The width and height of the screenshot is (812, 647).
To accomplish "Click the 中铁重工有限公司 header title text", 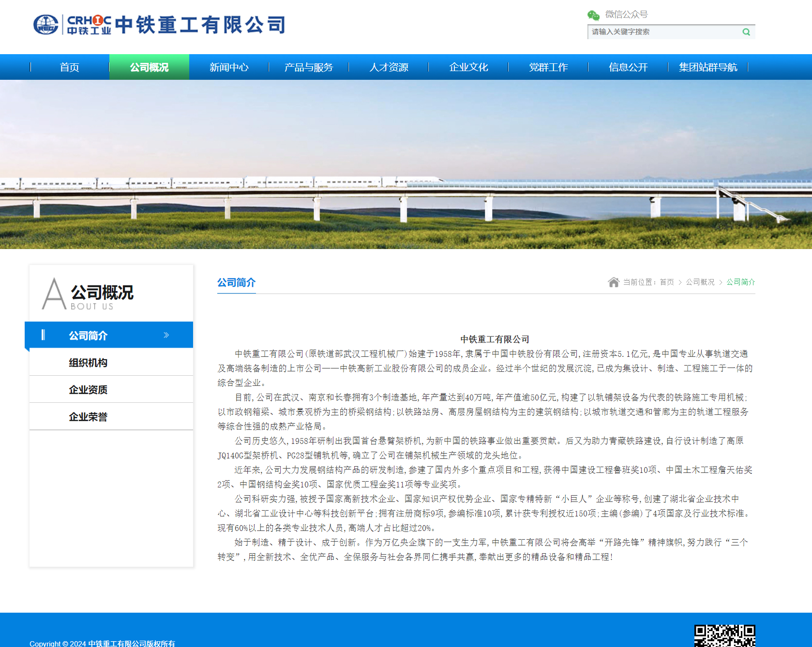I will tap(200, 25).
